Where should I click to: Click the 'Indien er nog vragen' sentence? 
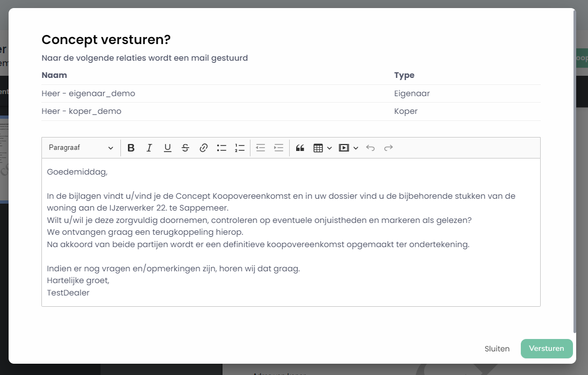173,269
